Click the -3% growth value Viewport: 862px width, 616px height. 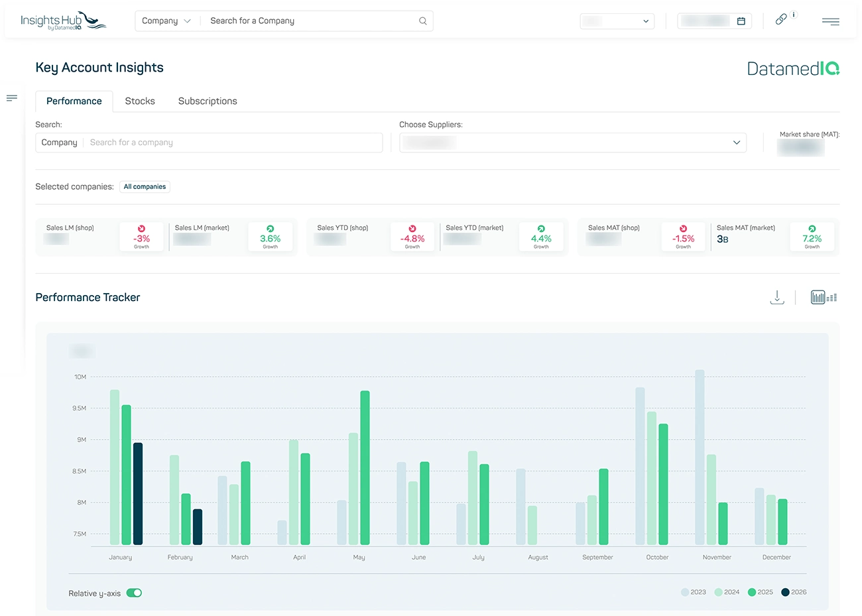point(141,239)
